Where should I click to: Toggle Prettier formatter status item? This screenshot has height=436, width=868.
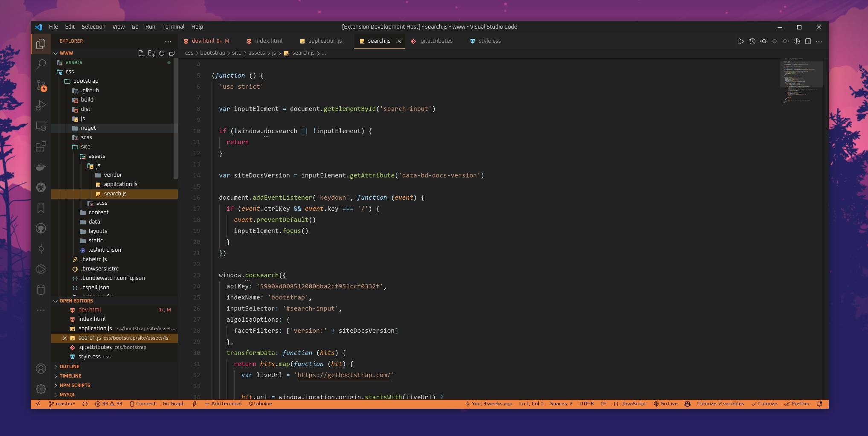pyautogui.click(x=796, y=404)
